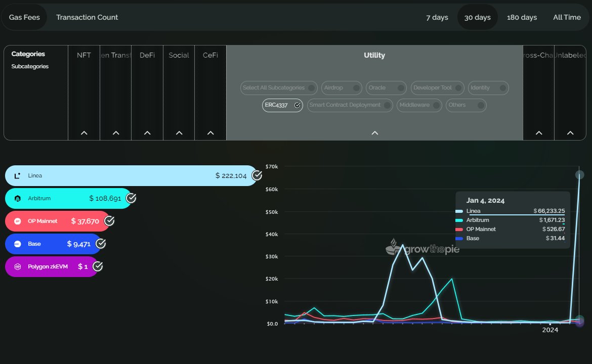Select the Social category
Screen dimensions: 592x364
point(179,55)
